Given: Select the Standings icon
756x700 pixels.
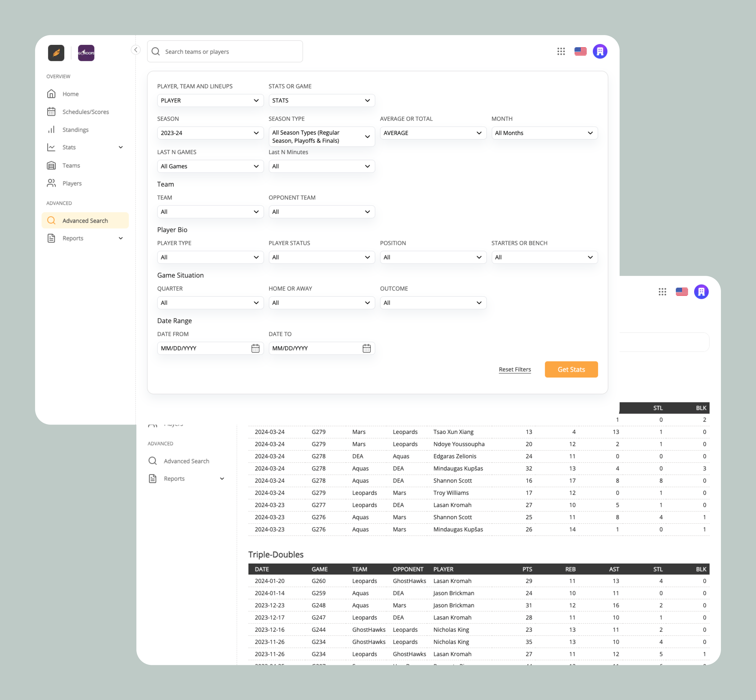Looking at the screenshot, I should point(51,130).
